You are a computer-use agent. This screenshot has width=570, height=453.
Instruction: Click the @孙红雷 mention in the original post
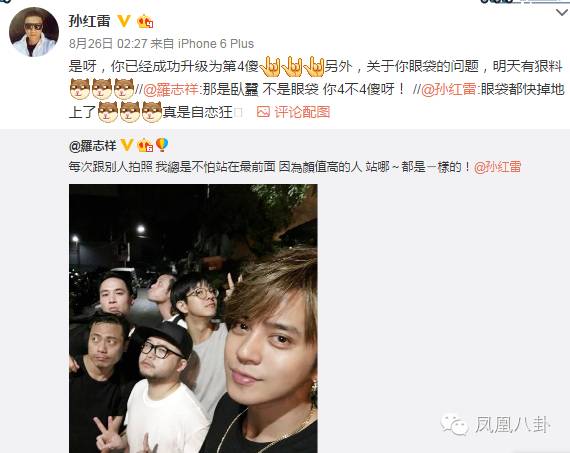click(x=498, y=167)
